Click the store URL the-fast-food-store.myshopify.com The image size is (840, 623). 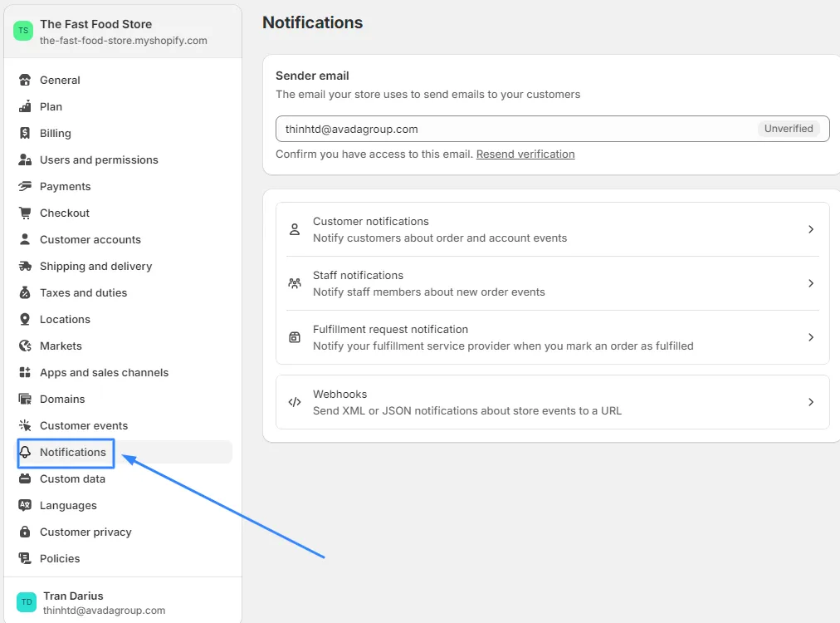[x=123, y=40]
